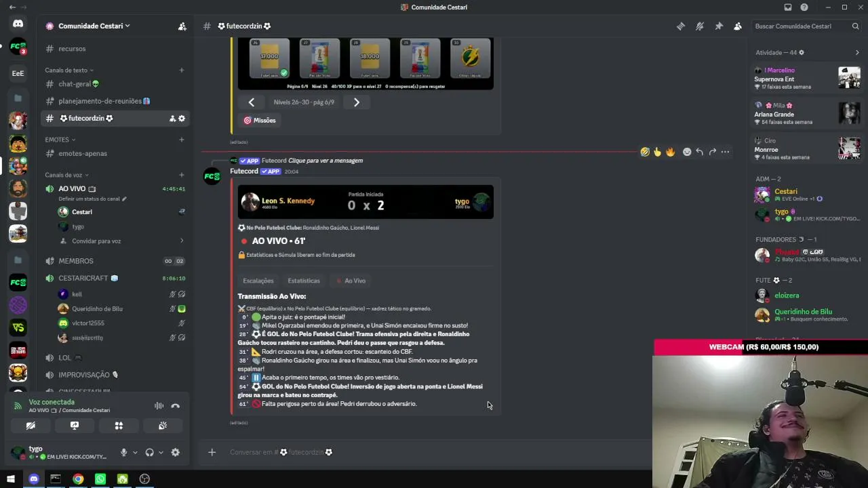Toggle the member list visibility
This screenshot has height=488, width=868.
click(x=738, y=26)
